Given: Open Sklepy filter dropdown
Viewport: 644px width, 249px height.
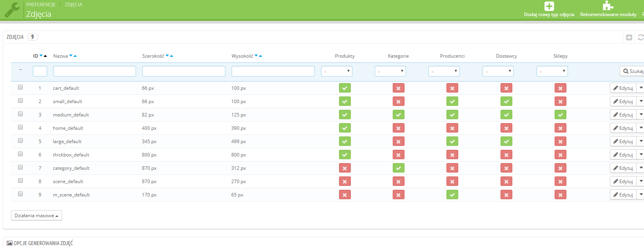Looking at the screenshot, I should coord(552,71).
